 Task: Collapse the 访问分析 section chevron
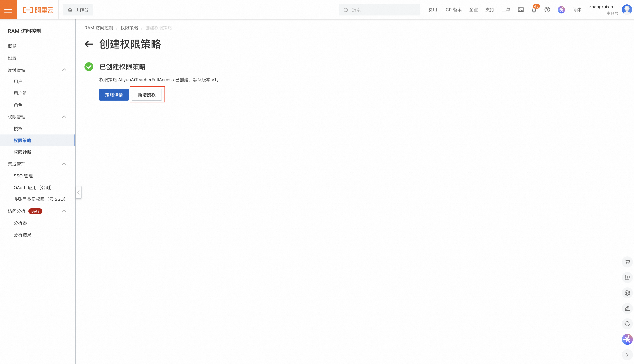(64, 211)
